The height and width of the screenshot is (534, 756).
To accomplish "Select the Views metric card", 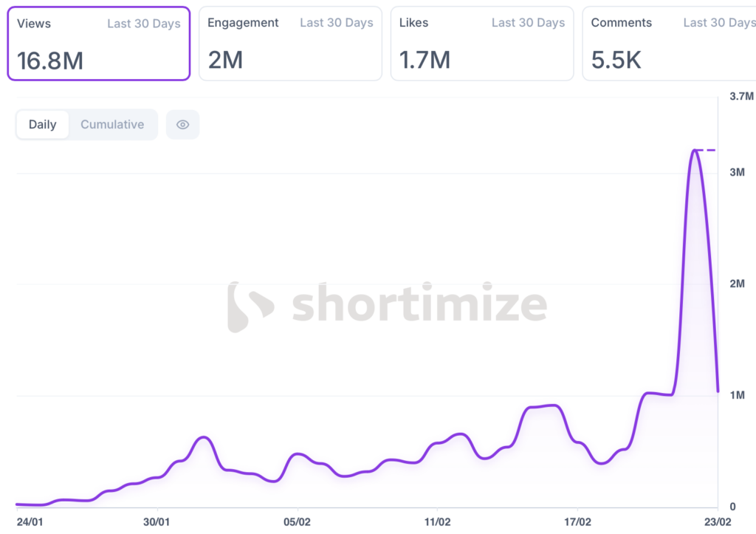I will pos(99,44).
